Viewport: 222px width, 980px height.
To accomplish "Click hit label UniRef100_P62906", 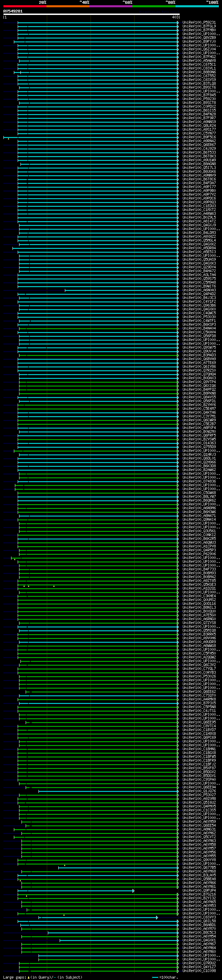I will [x=199, y=554].
